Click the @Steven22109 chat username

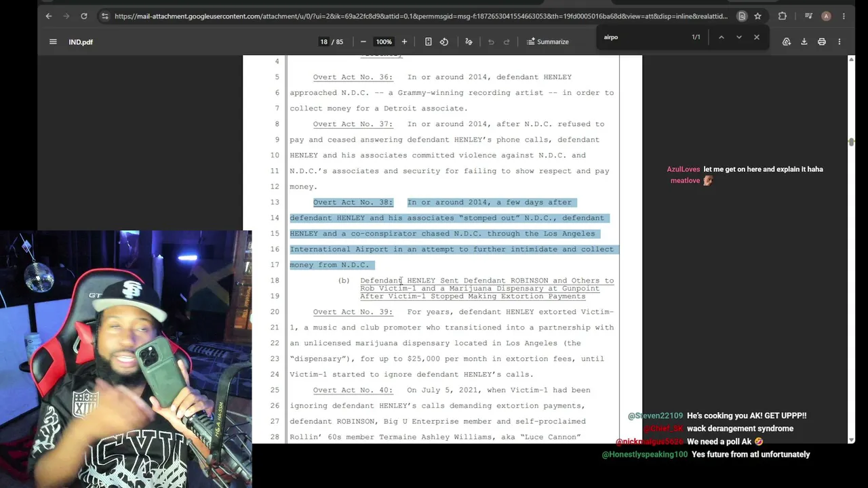point(656,416)
